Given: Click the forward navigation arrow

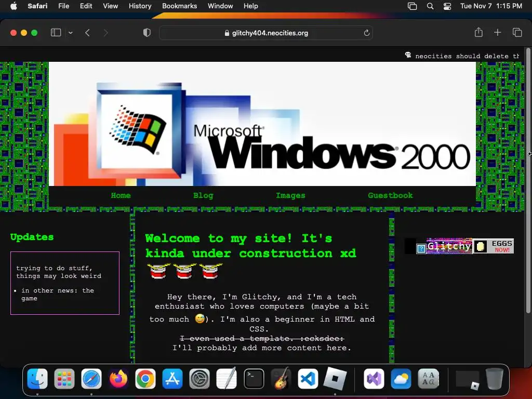Looking at the screenshot, I should [x=106, y=33].
